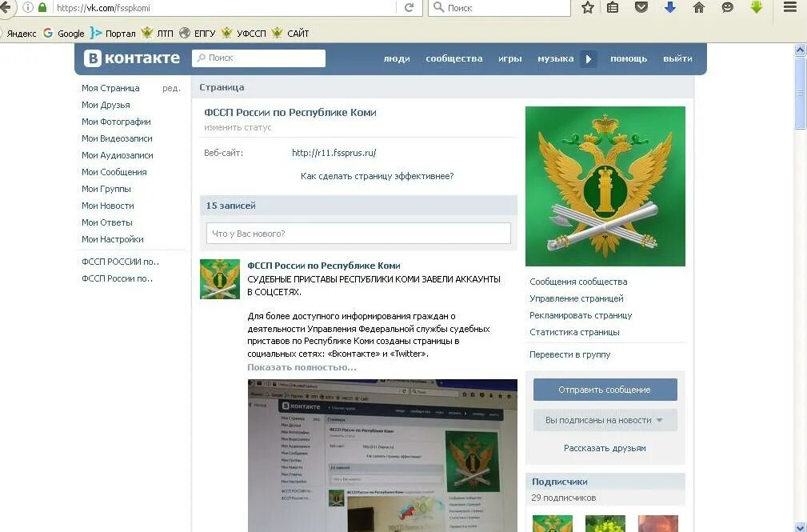
Task: Open Мои Ответы
Action: pos(106,222)
